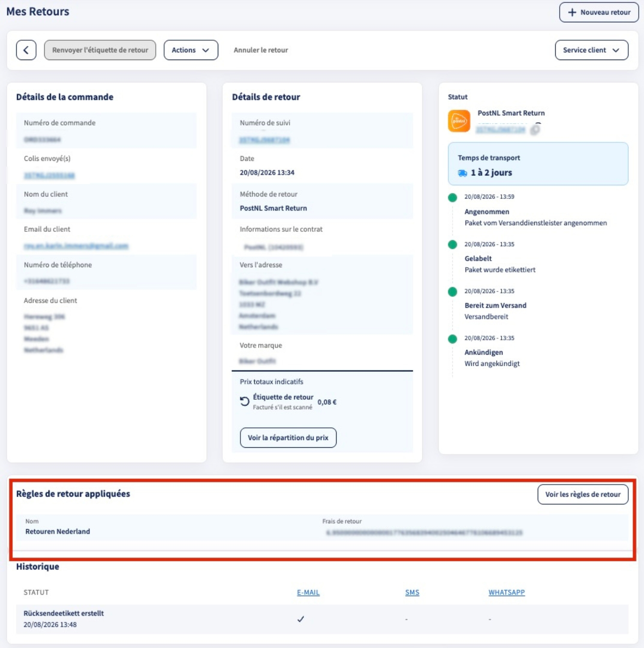This screenshot has height=648, width=644.
Task: Open the E-MAIL column link
Action: click(308, 592)
